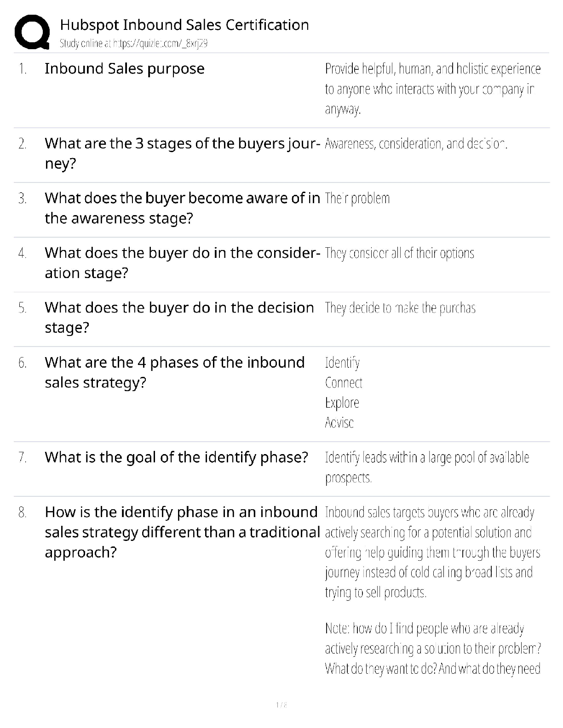Select the answer 'Awareness, consideration, and decision'

416,144
